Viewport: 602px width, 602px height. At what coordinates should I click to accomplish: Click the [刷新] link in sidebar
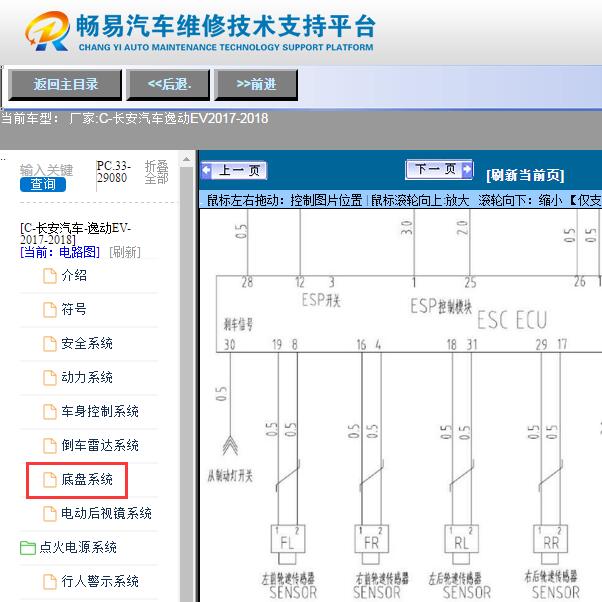tap(125, 252)
